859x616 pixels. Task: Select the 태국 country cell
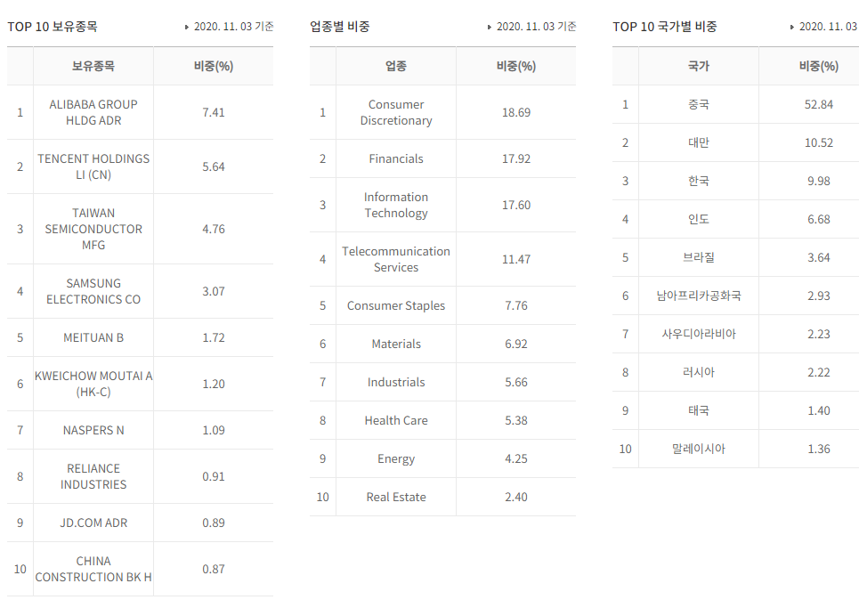tap(699, 411)
